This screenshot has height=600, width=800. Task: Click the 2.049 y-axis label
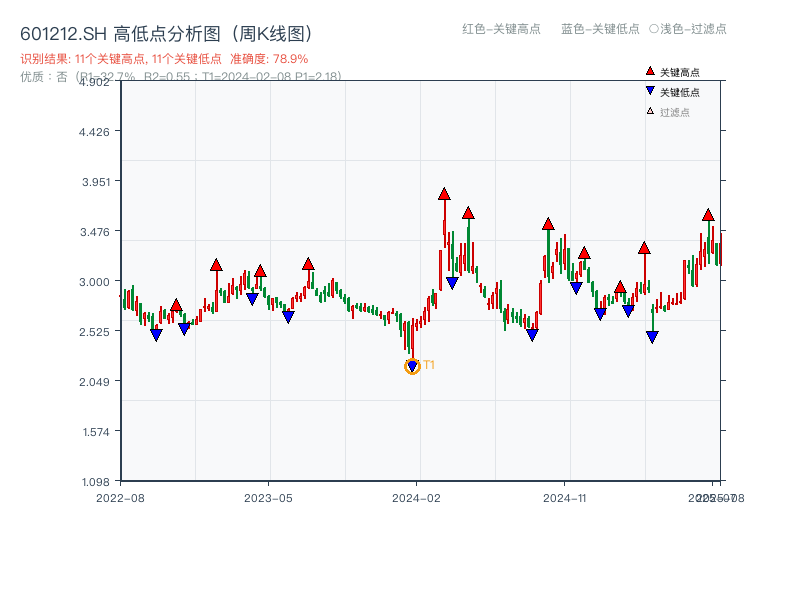click(x=94, y=382)
